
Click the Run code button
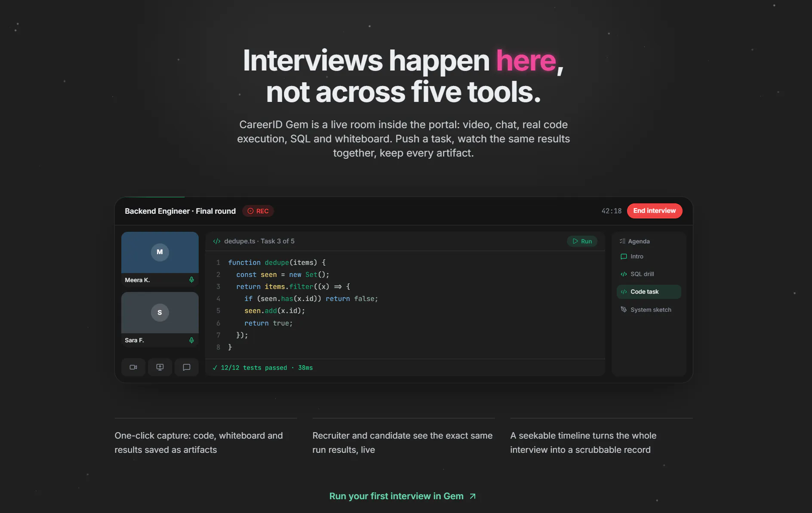click(x=582, y=241)
